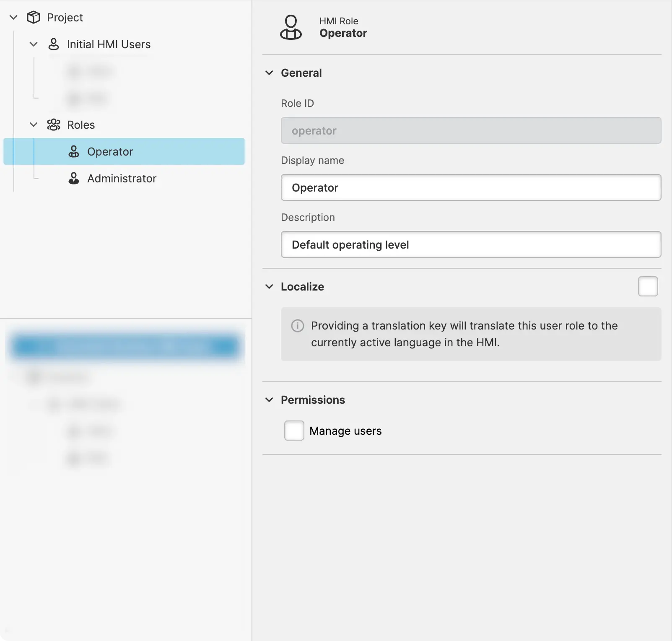Click the Display name input field

click(x=470, y=187)
